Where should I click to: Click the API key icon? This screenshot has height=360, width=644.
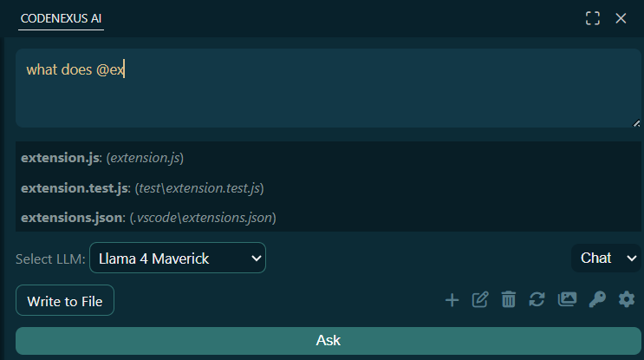pyautogui.click(x=596, y=300)
